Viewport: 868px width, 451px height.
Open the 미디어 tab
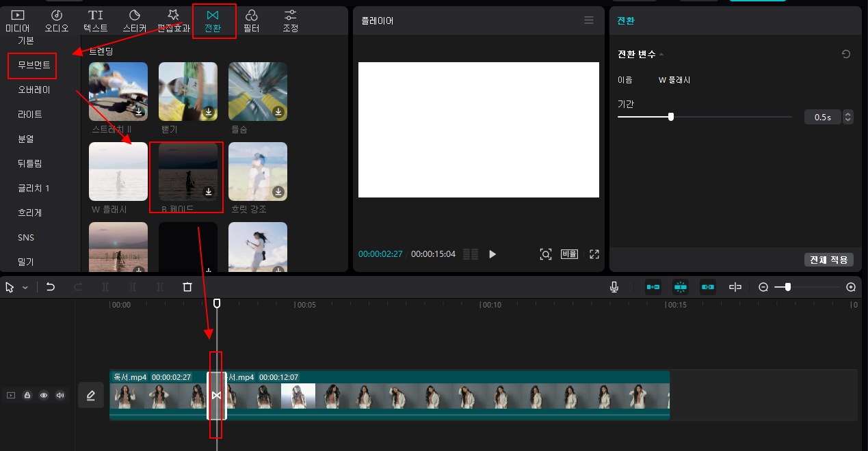(x=18, y=21)
